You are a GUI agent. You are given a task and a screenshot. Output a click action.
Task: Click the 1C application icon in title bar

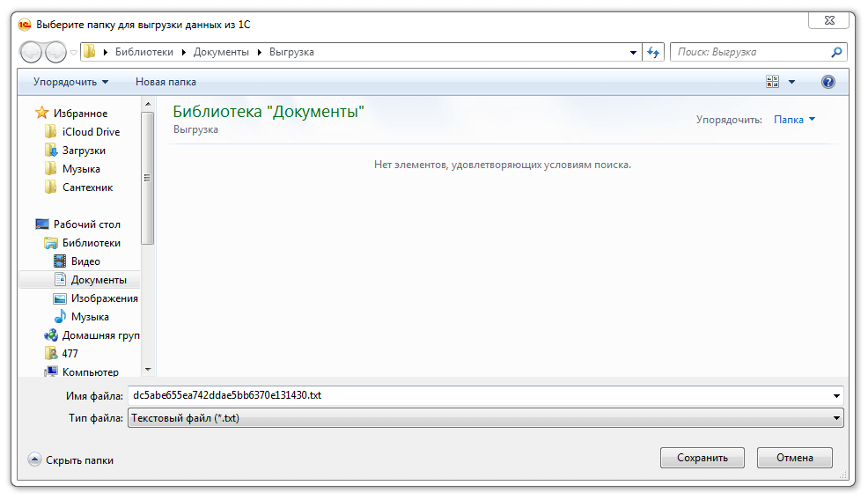tap(25, 25)
